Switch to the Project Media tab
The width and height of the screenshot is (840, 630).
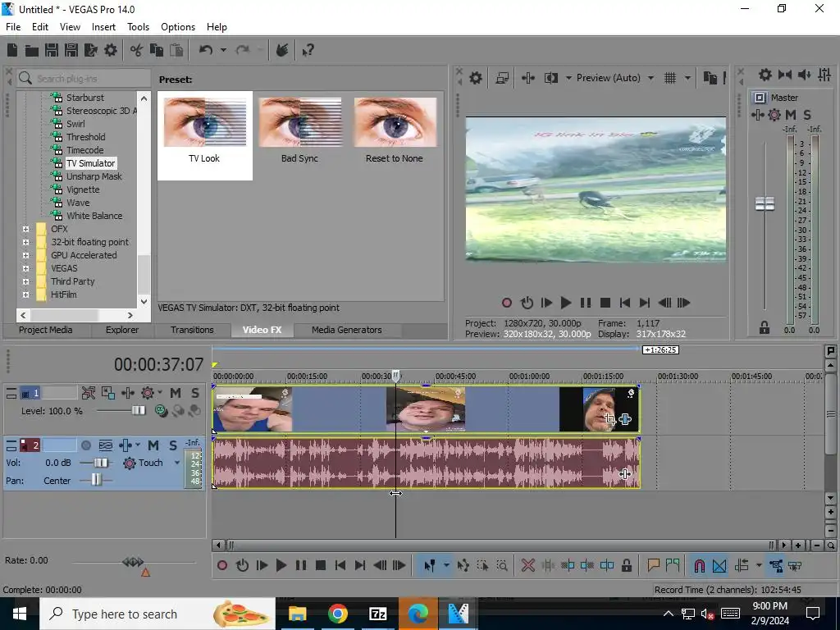(x=46, y=330)
